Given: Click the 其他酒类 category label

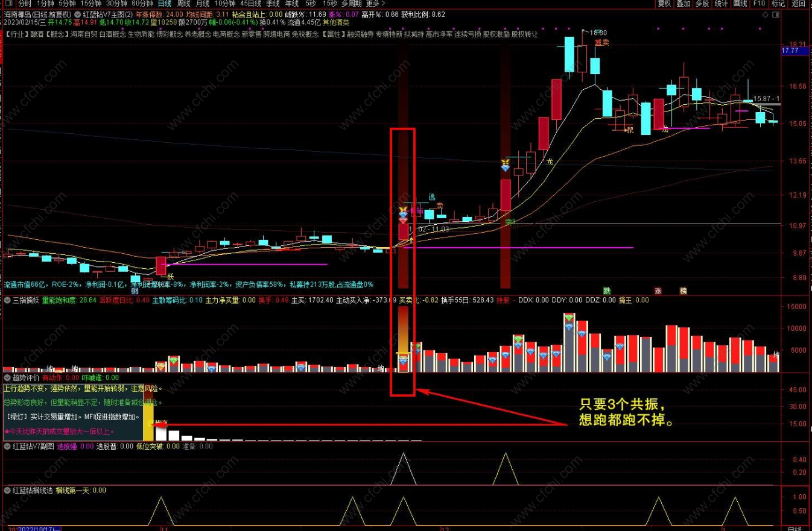Looking at the screenshot, I should pos(335,22).
